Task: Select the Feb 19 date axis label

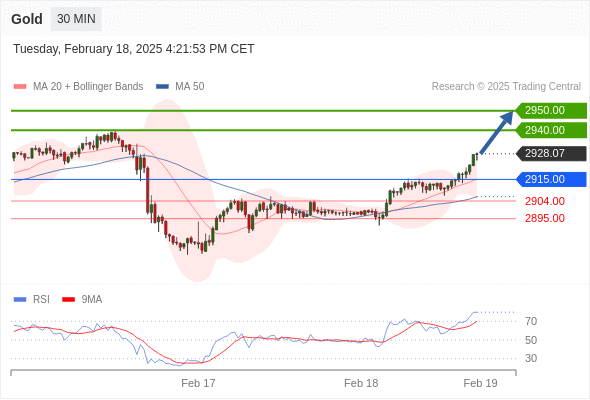Action: coord(481,383)
